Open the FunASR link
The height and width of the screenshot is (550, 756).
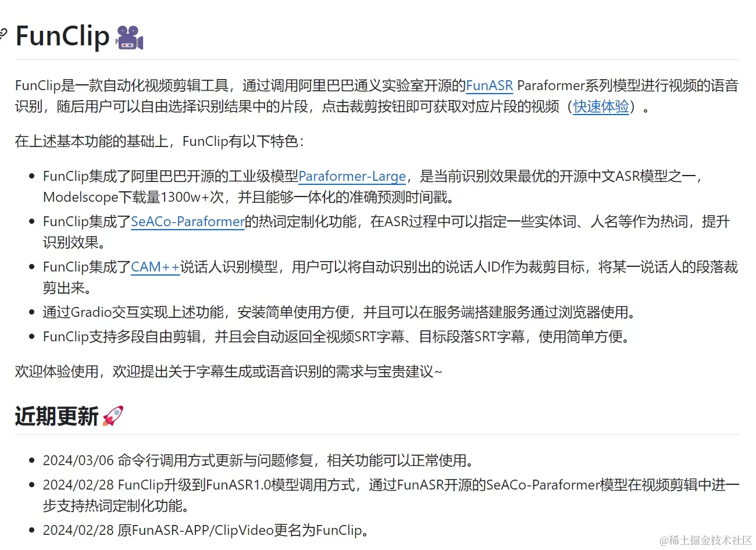coord(489,86)
